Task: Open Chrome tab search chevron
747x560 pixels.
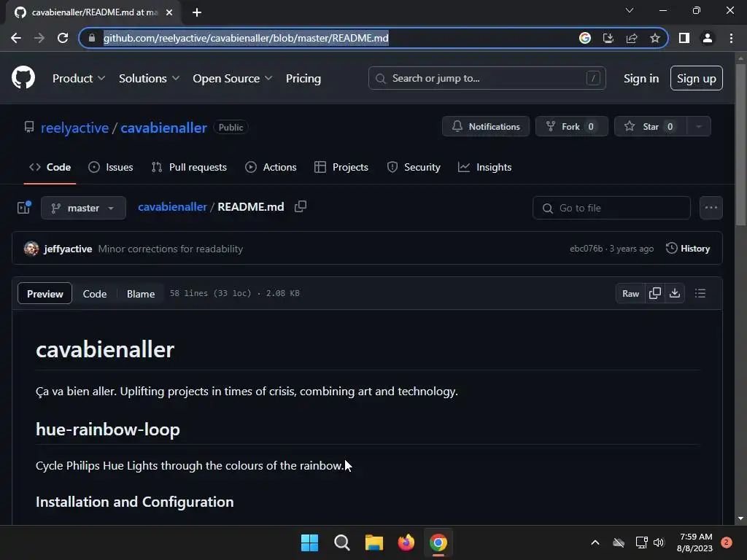Action: 630,10
